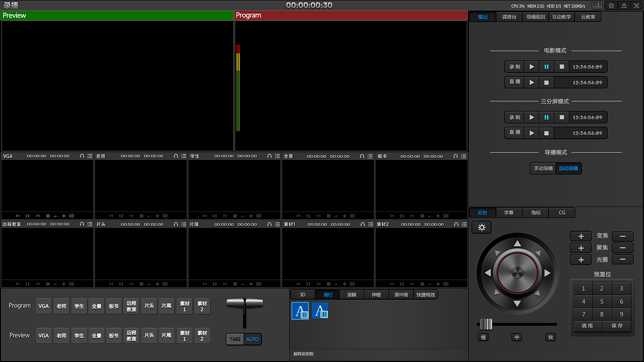Set PTZ speed to 中 (medium)
The width and height of the screenshot is (644, 362).
click(x=517, y=337)
